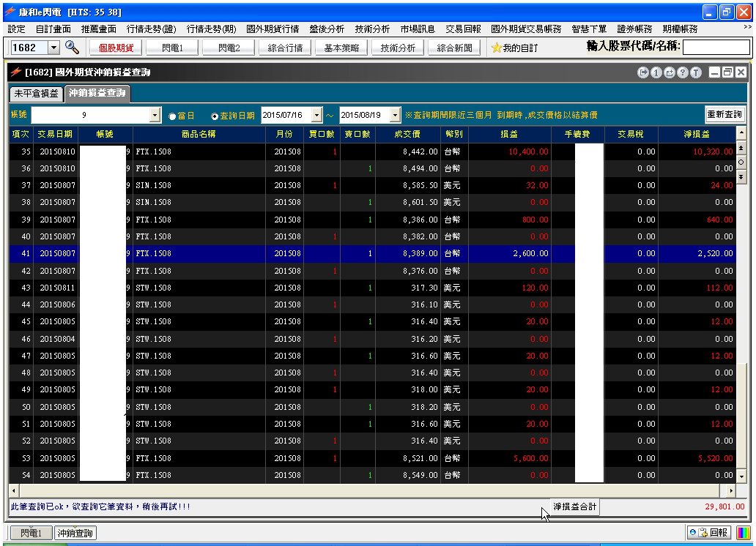Select row 43 STW.1508 dated 20150811
756x546 pixels.
click(373, 288)
